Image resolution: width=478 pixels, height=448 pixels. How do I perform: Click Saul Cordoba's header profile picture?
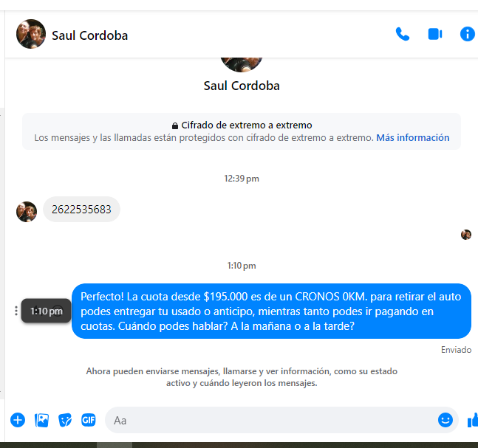pos(31,34)
